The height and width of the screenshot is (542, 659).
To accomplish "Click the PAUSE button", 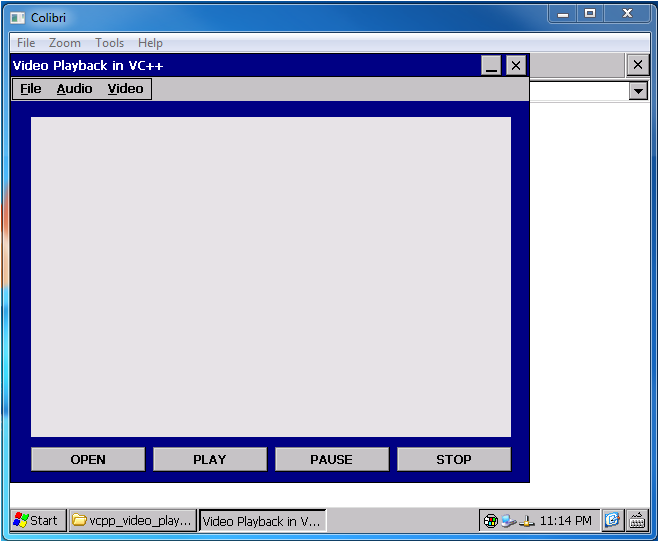I will (332, 459).
